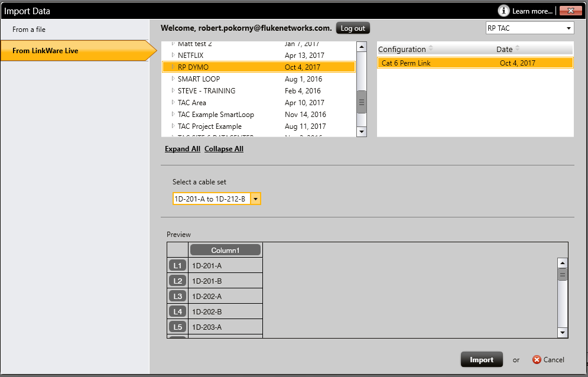Switch to From a file tab
The image size is (588, 377).
(29, 30)
